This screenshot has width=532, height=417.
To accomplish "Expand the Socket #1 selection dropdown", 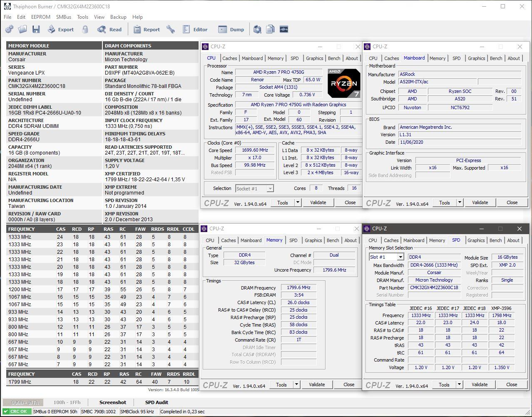I will pyautogui.click(x=270, y=189).
